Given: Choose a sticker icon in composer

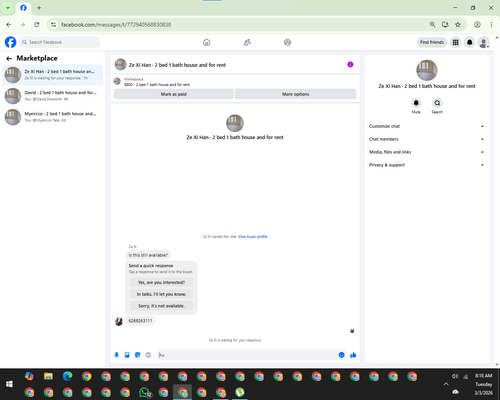Looking at the screenshot, I should (x=138, y=355).
